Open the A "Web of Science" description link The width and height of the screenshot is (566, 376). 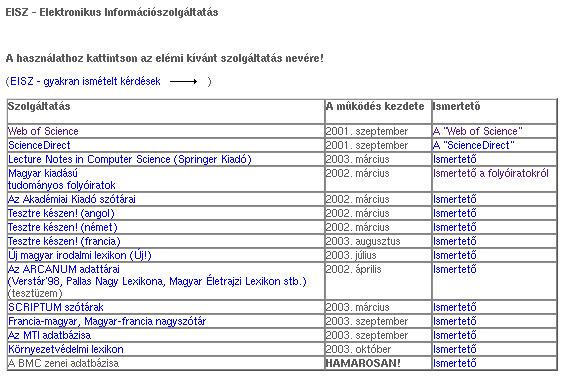coord(478,131)
